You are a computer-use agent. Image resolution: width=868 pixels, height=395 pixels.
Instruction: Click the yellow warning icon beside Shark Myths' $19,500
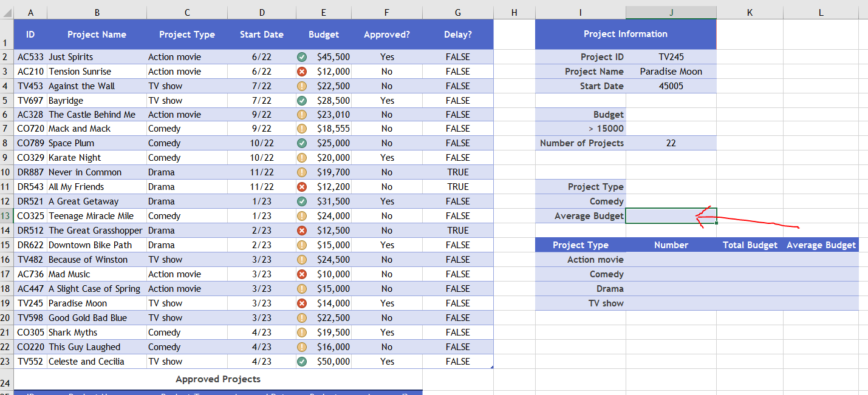coord(302,332)
